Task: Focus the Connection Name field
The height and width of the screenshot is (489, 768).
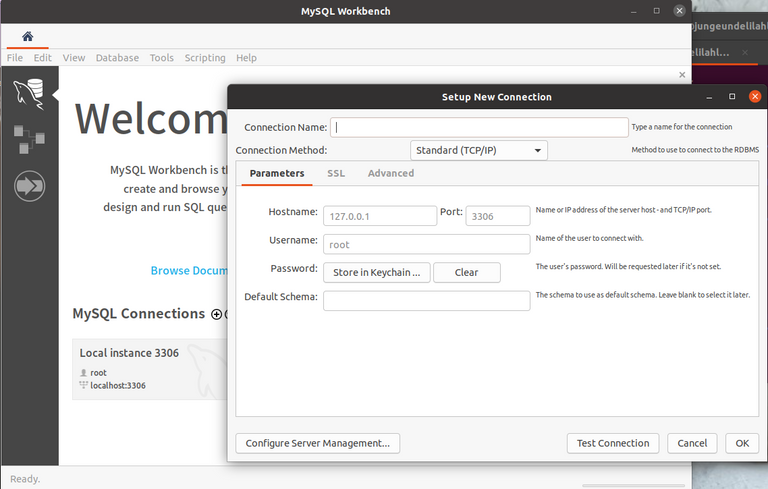Action: pyautogui.click(x=479, y=127)
